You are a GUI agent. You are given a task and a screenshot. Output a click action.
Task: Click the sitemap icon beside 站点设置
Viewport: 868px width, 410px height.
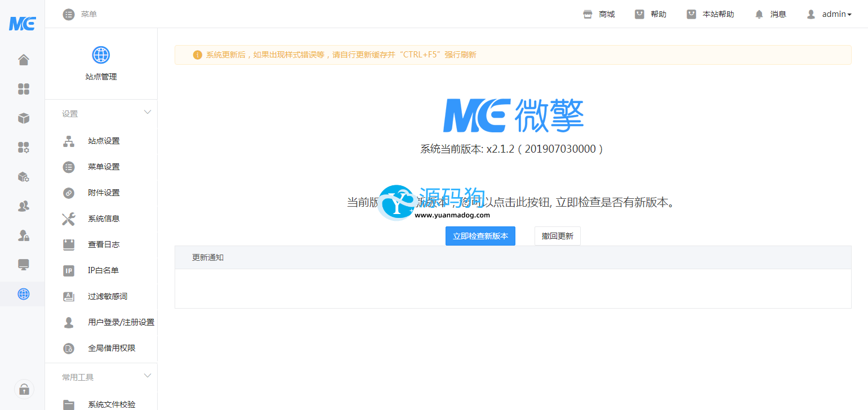pyautogui.click(x=69, y=141)
